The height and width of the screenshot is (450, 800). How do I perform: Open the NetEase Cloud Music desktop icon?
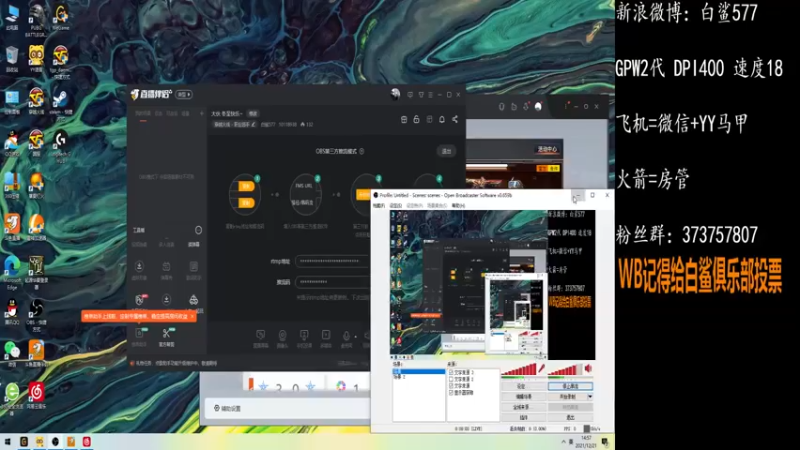[36, 396]
